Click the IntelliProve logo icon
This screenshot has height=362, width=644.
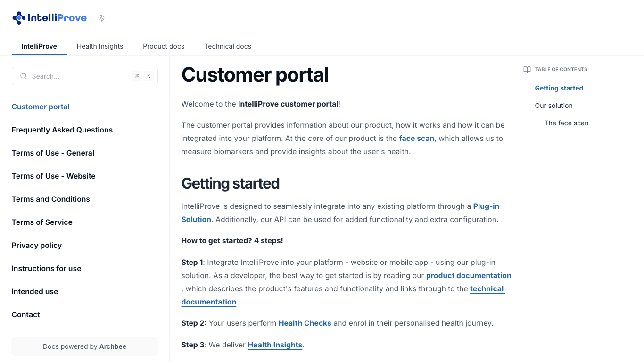18,17
